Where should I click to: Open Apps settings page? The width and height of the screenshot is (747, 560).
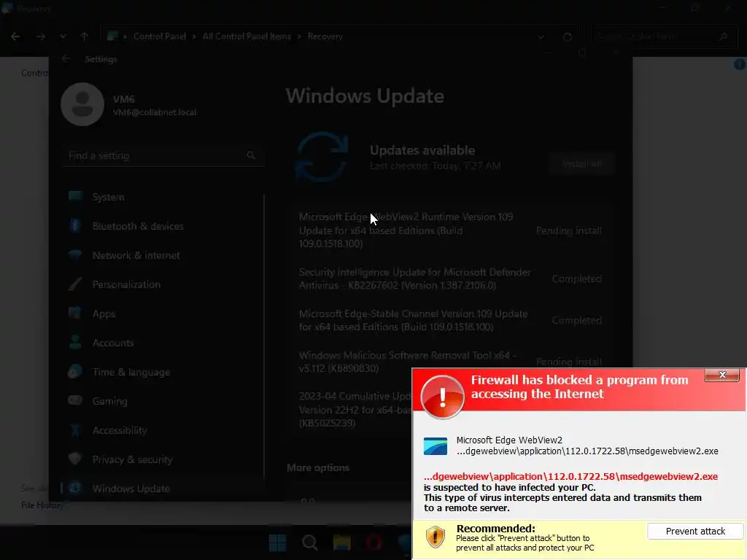click(x=162, y=314)
